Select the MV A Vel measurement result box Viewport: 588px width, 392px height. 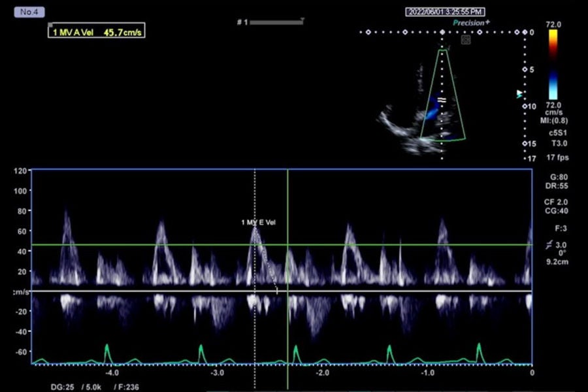[97, 31]
